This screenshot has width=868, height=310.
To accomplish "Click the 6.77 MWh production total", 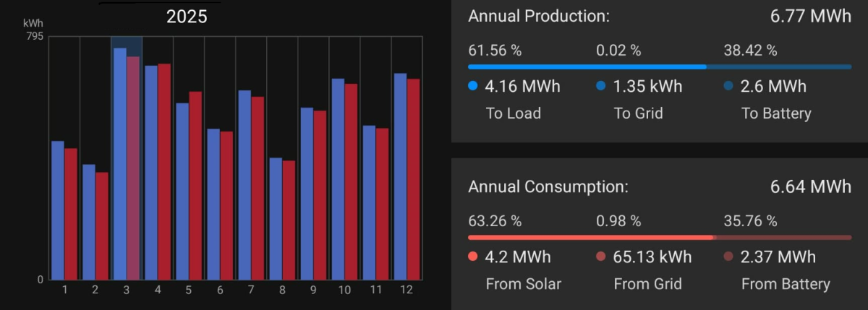I will [x=811, y=17].
